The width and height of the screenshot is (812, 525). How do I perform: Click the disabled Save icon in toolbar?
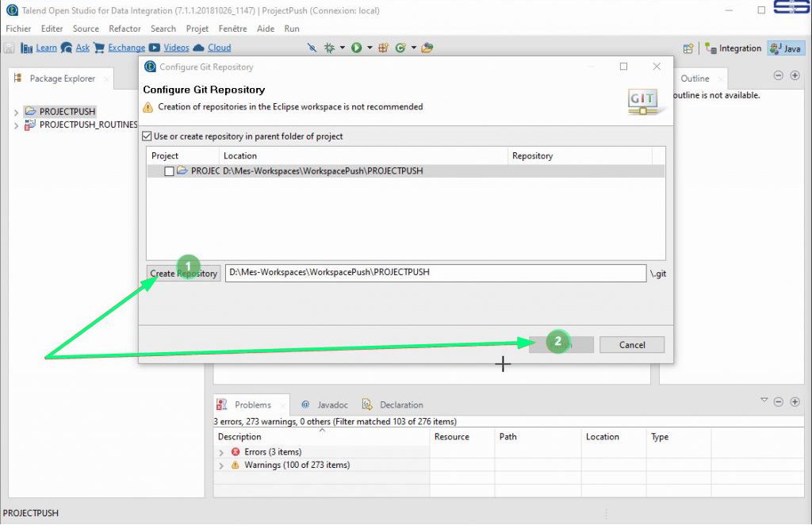point(9,48)
